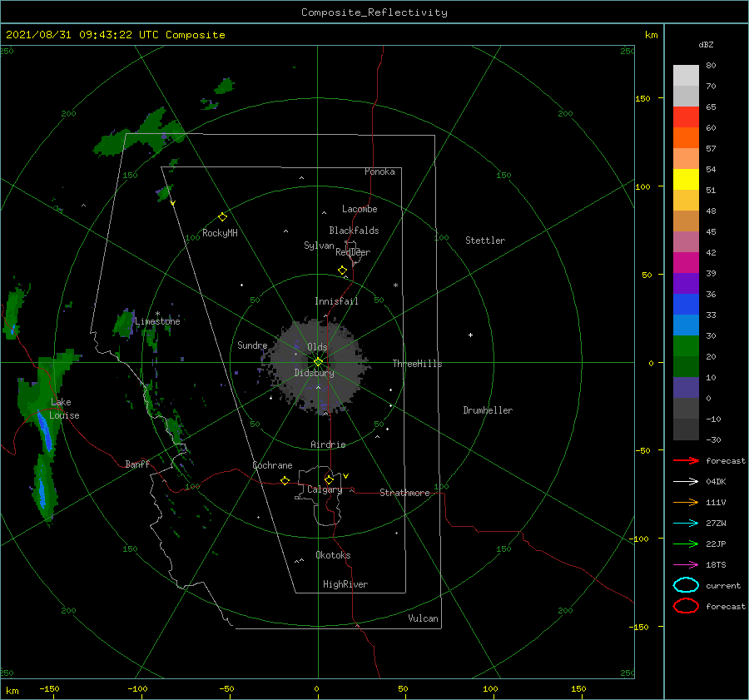Screen dimensions: 749x700
Task: Click the white plus marker south of Stettler
Action: pyautogui.click(x=470, y=335)
